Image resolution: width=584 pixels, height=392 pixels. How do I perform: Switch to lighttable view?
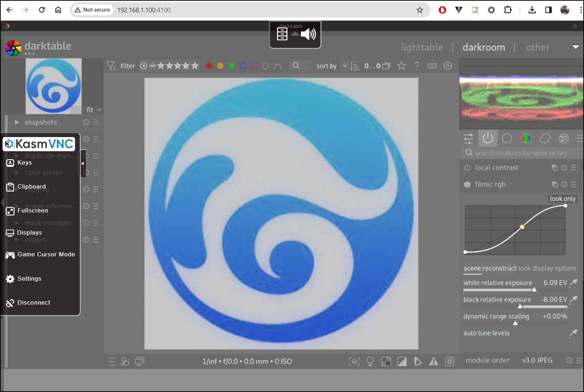click(x=422, y=47)
